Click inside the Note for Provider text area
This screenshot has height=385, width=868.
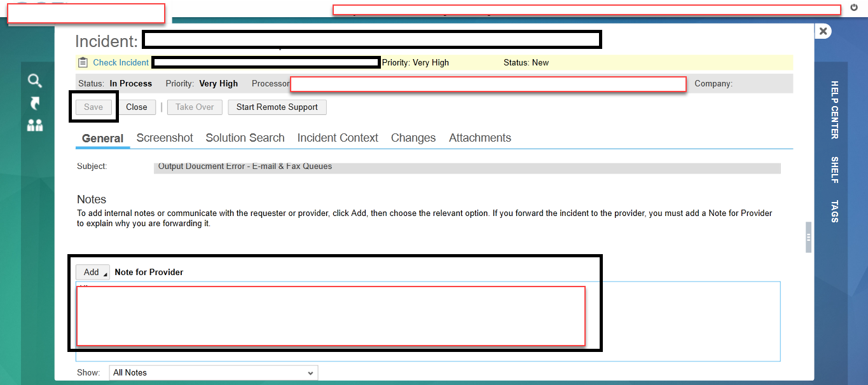pos(428,321)
